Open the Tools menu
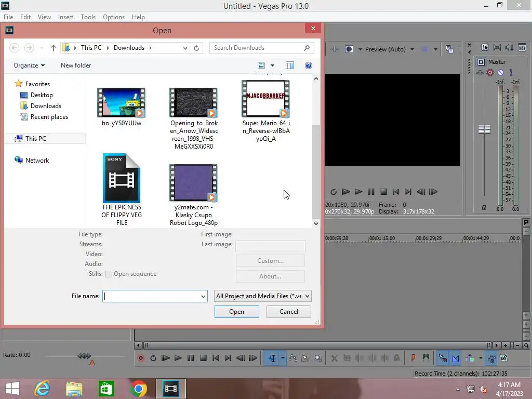Image resolution: width=532 pixels, height=399 pixels. (x=88, y=17)
